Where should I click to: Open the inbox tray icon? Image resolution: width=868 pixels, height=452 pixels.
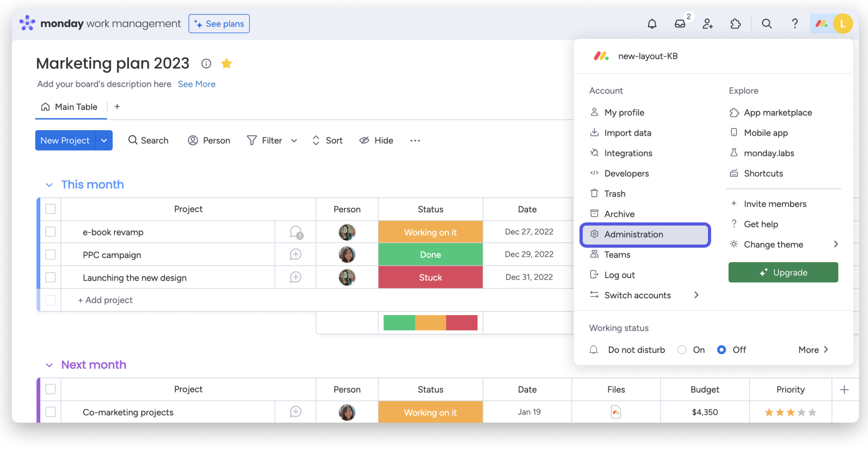(x=680, y=24)
